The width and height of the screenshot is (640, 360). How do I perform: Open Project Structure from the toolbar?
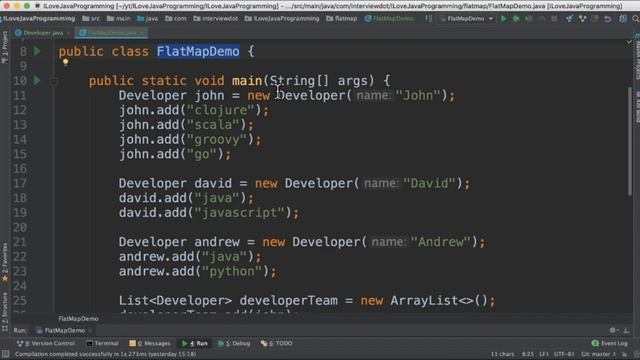tap(623, 19)
